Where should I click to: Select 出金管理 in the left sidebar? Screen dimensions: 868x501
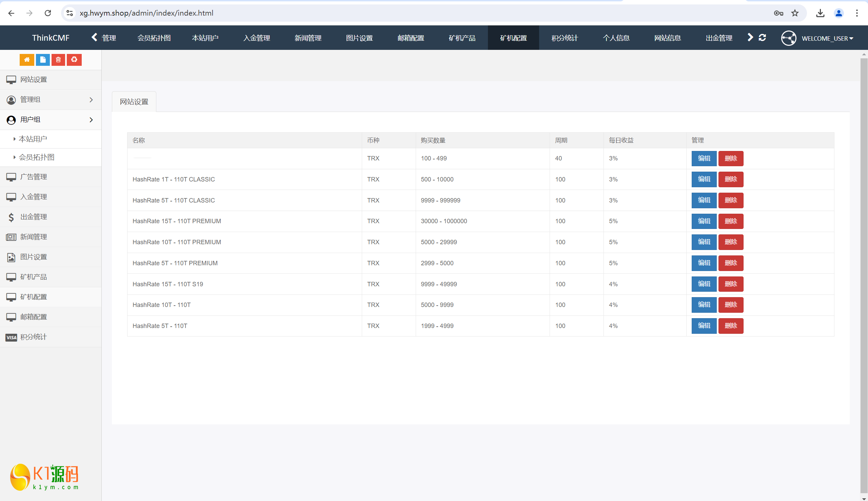(33, 217)
